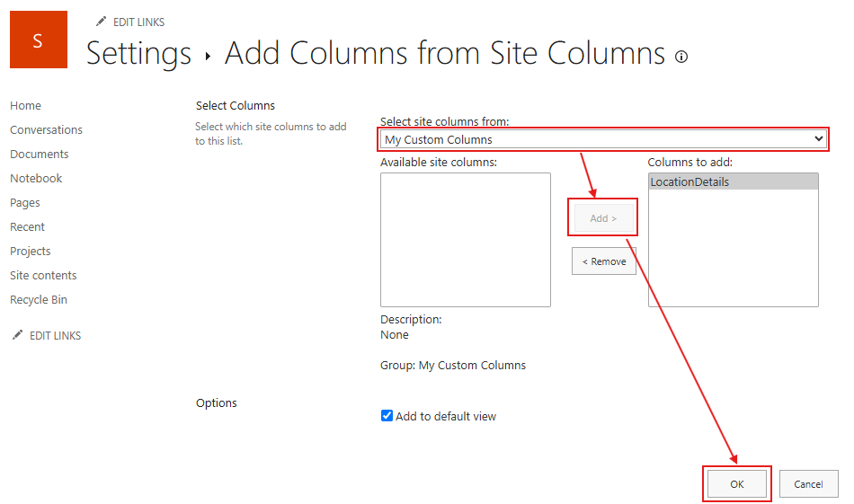The image size is (854, 504).
Task: Click the pencil icon in sidebar EDIT LINKS
Action: pos(16,335)
